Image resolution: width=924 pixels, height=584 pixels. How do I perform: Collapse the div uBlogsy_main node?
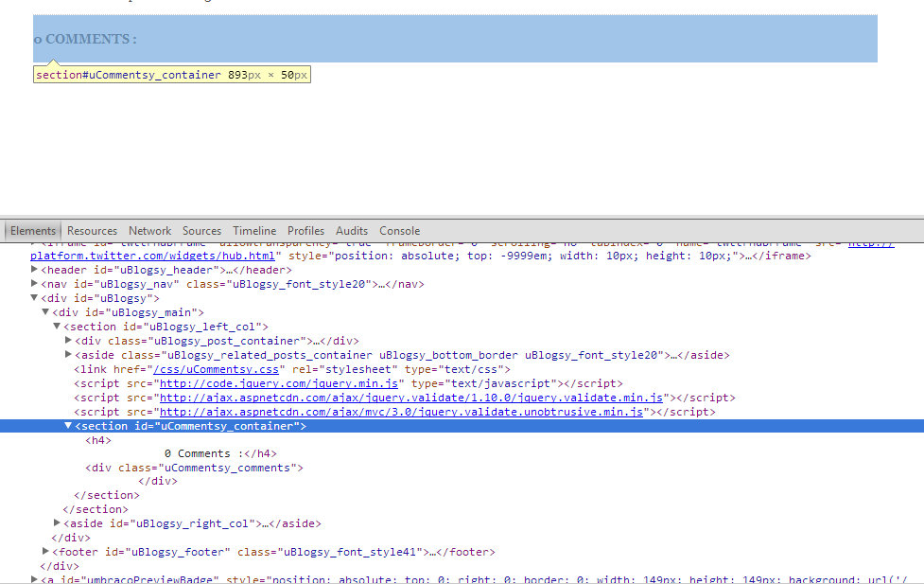tap(45, 312)
